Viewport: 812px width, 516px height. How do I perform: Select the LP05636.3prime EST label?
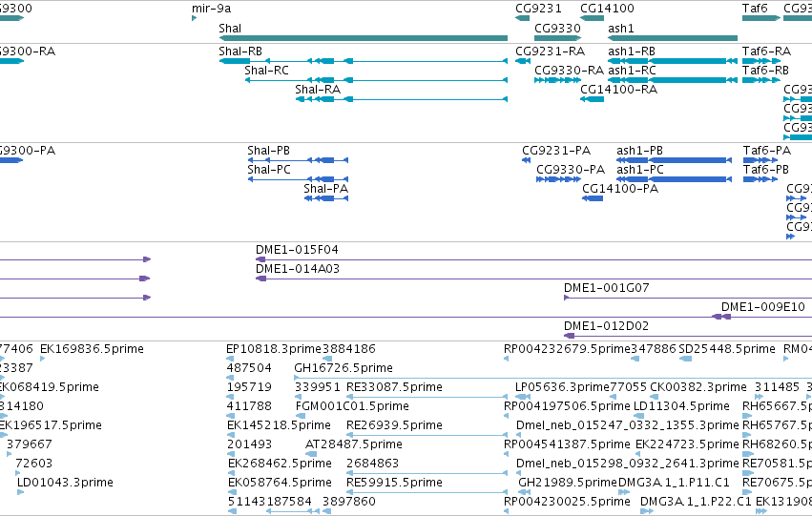[562, 387]
